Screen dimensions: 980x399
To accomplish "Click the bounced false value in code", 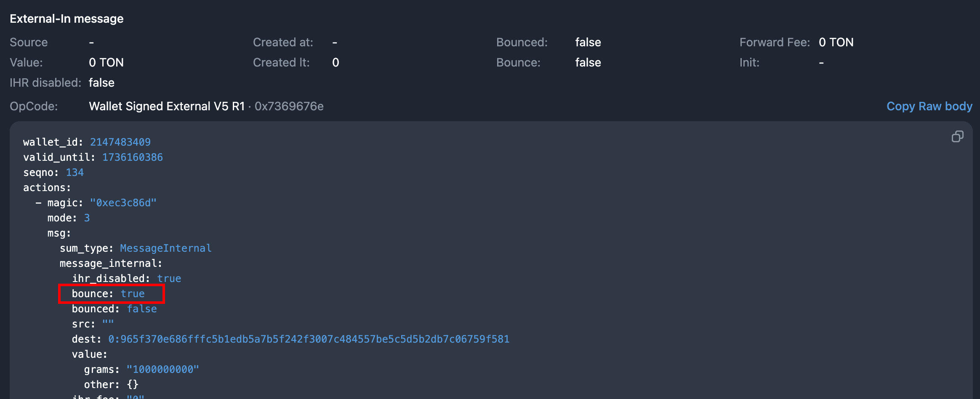I will (141, 309).
